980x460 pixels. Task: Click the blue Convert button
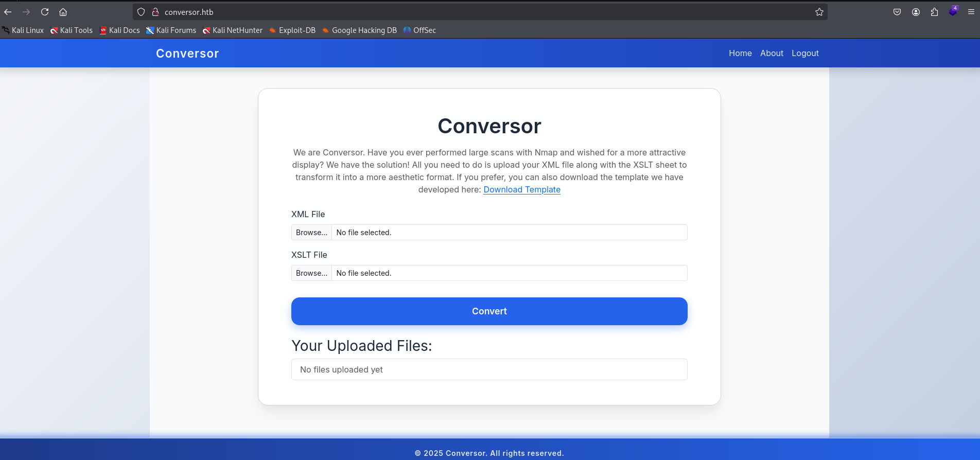pos(489,311)
